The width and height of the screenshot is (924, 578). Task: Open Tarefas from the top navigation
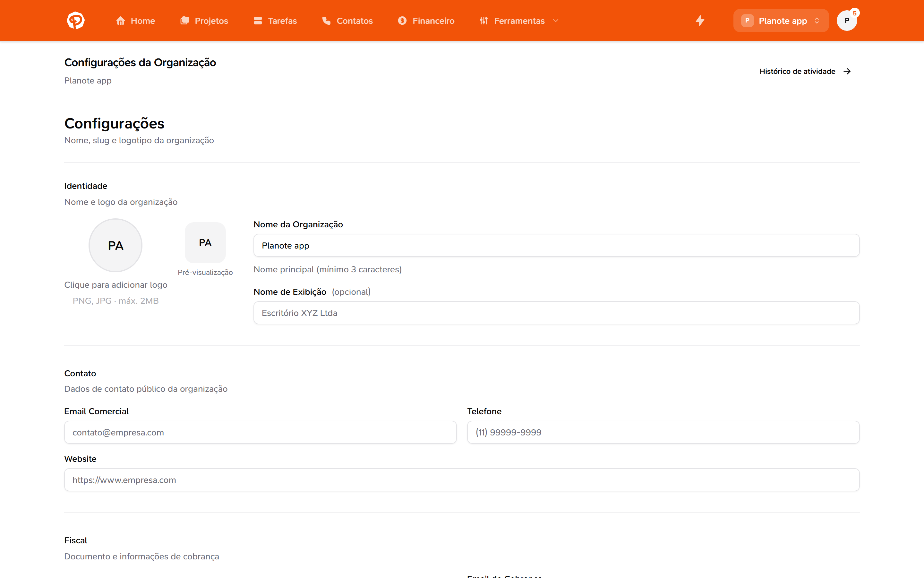(x=275, y=21)
